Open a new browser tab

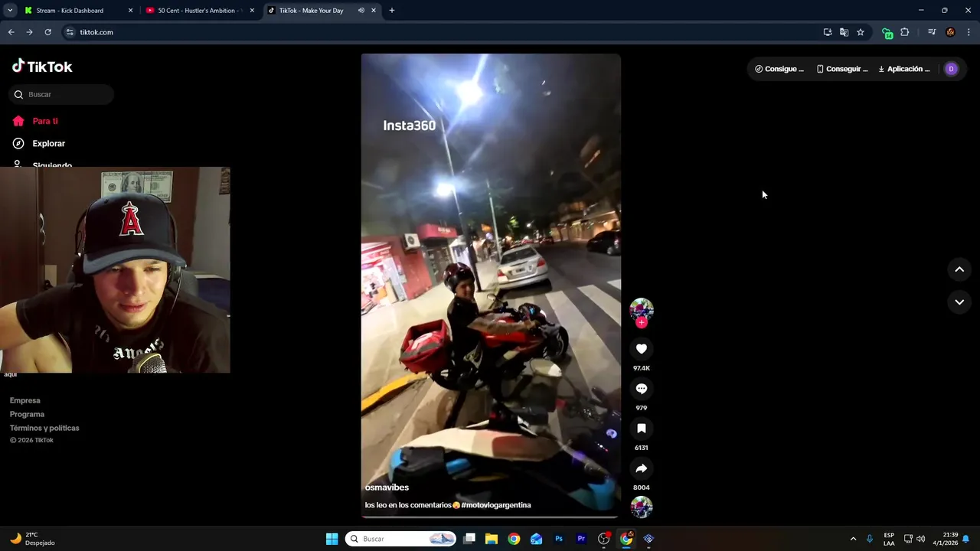392,11
